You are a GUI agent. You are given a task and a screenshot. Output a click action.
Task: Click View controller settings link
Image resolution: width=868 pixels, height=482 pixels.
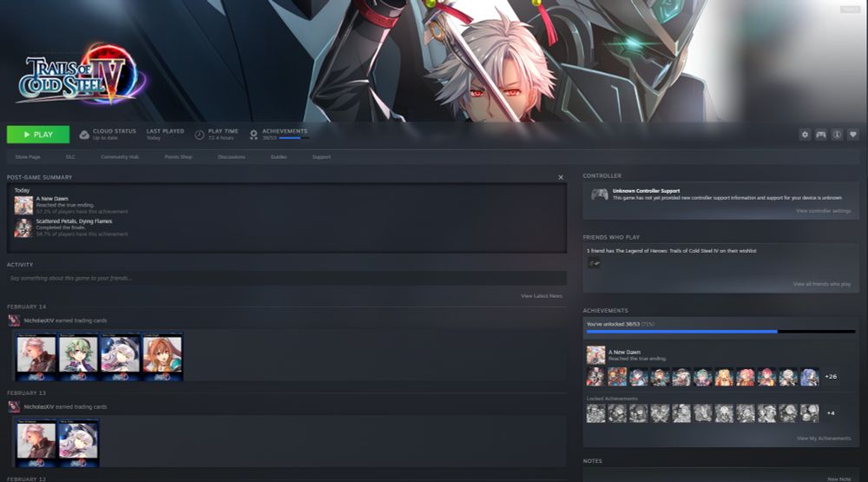823,211
